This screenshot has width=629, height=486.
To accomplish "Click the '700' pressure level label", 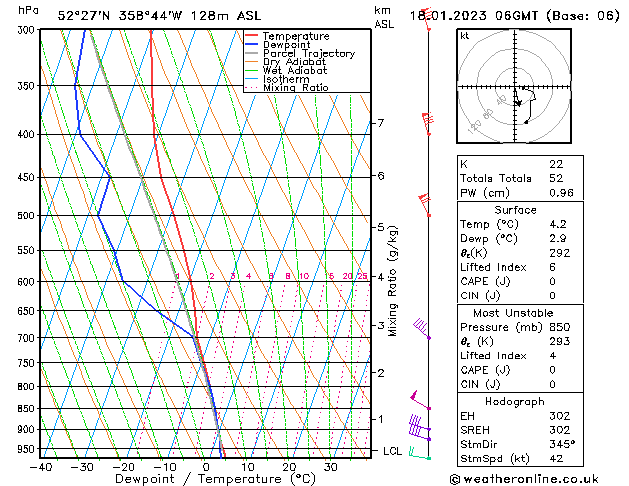I will pos(28,338).
